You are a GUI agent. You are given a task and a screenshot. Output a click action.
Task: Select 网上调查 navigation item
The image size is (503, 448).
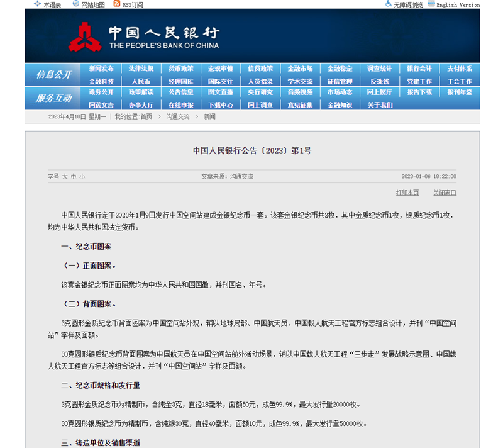260,105
